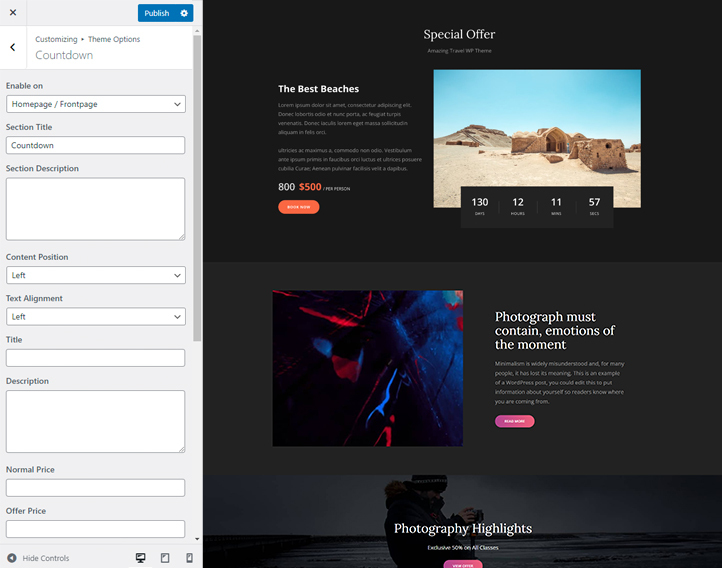This screenshot has height=568, width=722.
Task: Click 'Exclusive 50% on All Classes' text
Action: [463, 548]
